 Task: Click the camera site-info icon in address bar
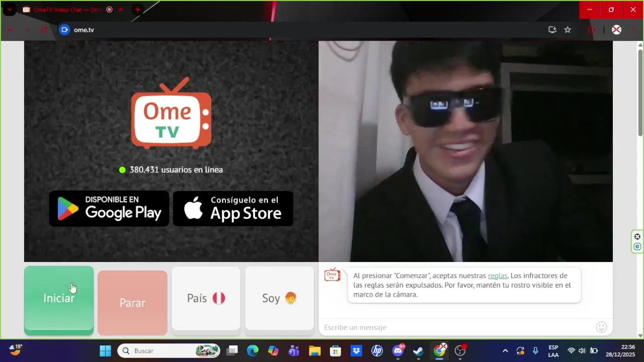pos(64,30)
